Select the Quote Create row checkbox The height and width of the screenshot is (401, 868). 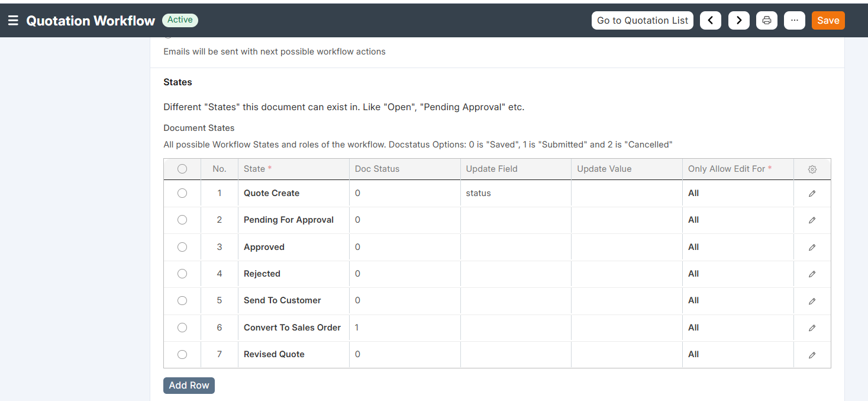(182, 193)
